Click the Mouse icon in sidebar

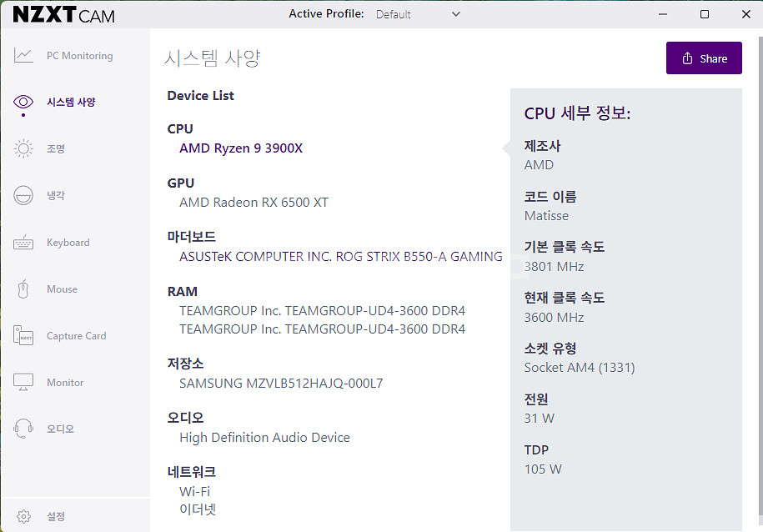(23, 289)
